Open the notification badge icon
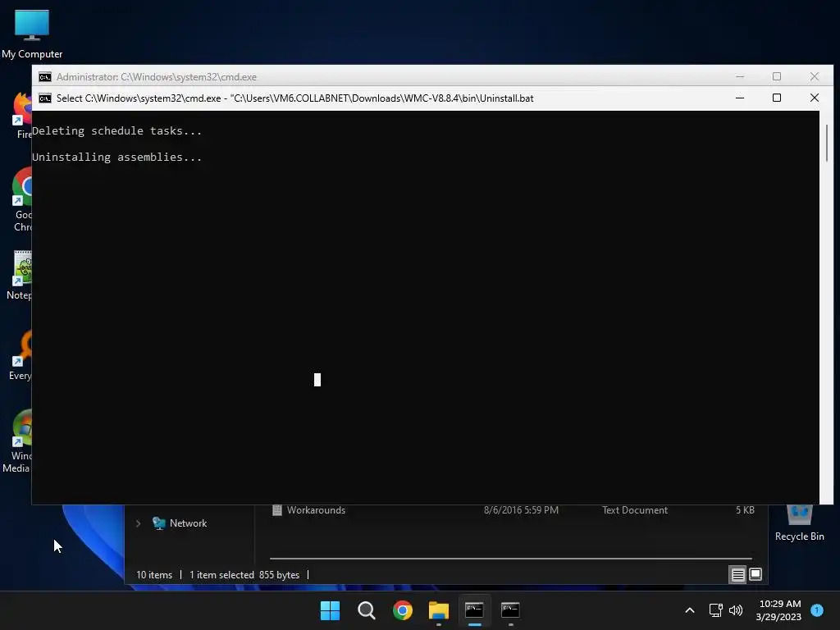Viewport: 840px width, 630px height. pyautogui.click(x=817, y=610)
